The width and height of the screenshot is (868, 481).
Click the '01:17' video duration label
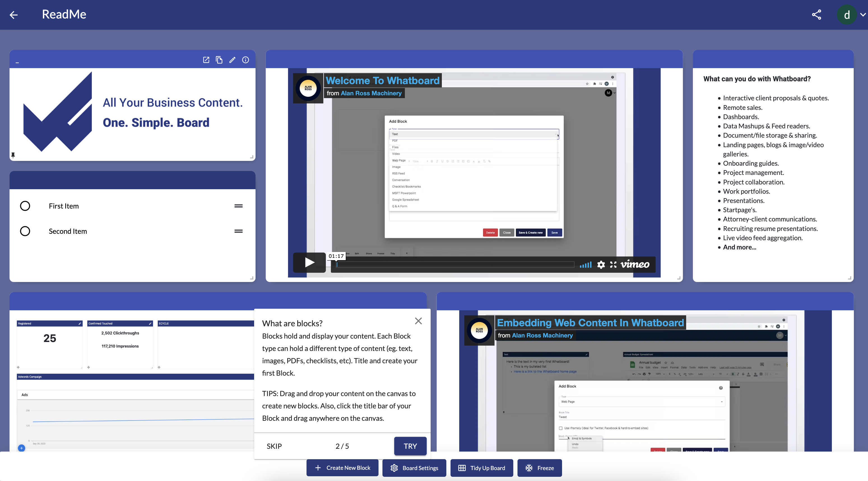336,256
